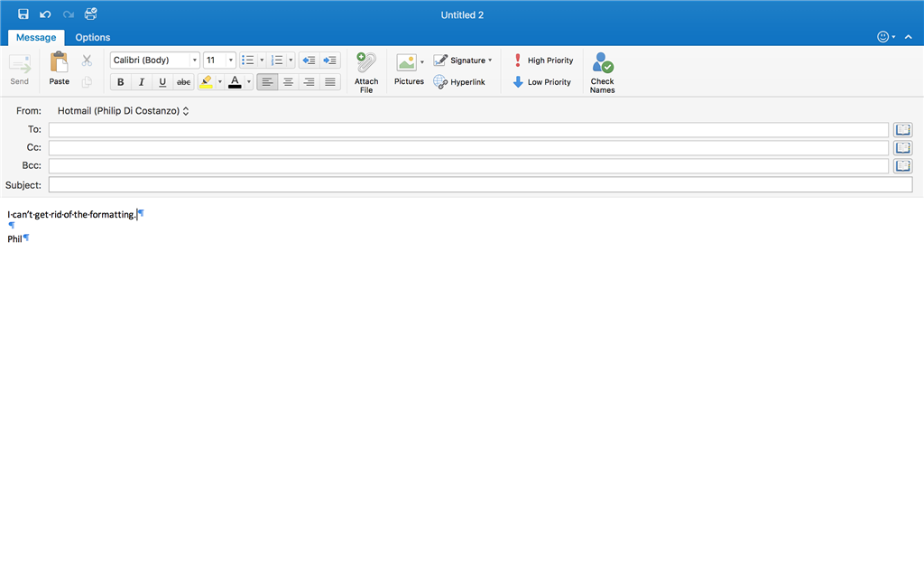Open the Calibri (Body) font dropdown
This screenshot has height=578, width=924.
[195, 61]
